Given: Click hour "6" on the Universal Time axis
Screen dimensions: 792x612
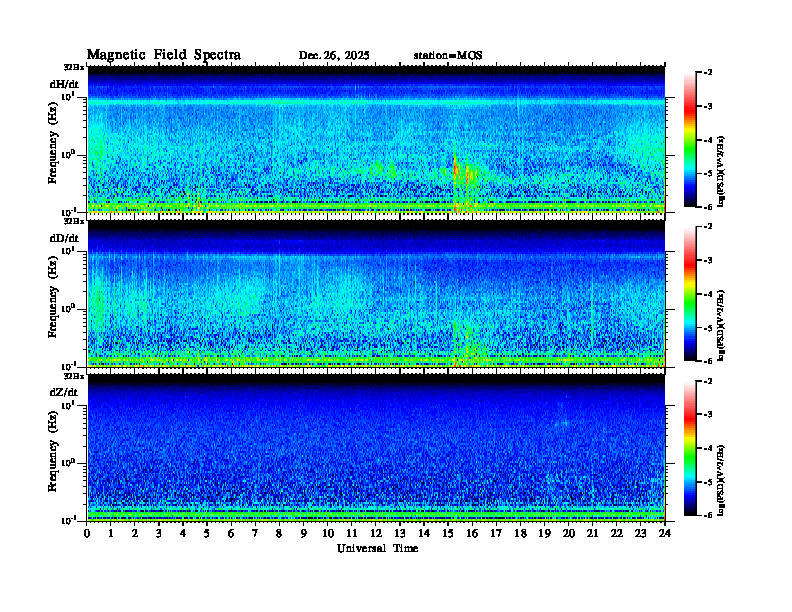Looking at the screenshot, I should (231, 534).
